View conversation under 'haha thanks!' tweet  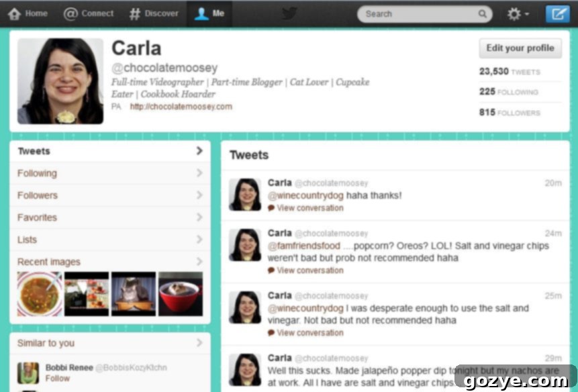click(306, 208)
